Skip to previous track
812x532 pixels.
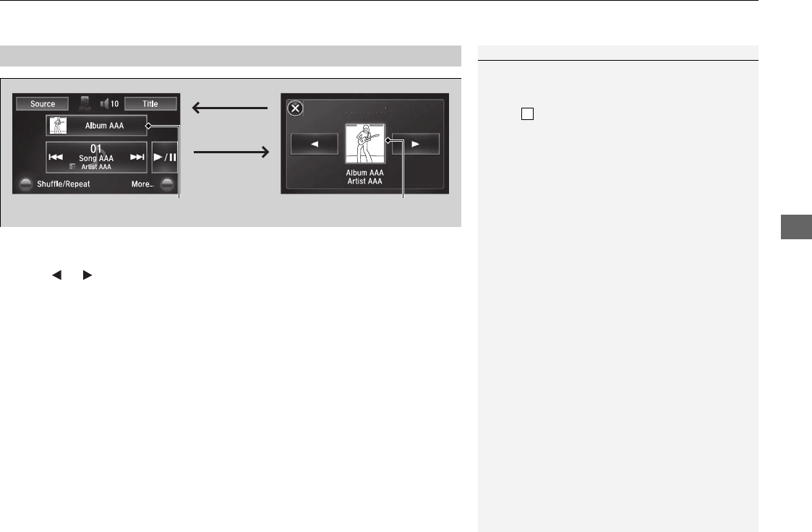[56, 157]
